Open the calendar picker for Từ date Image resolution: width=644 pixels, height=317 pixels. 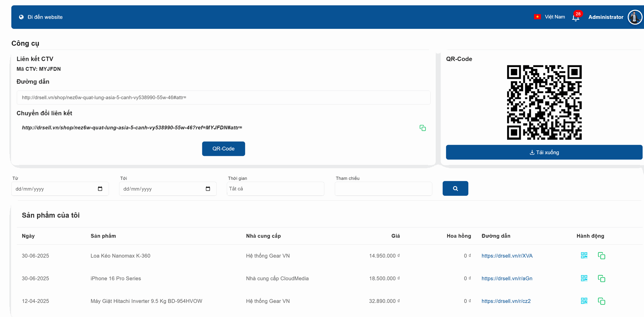pos(100,189)
